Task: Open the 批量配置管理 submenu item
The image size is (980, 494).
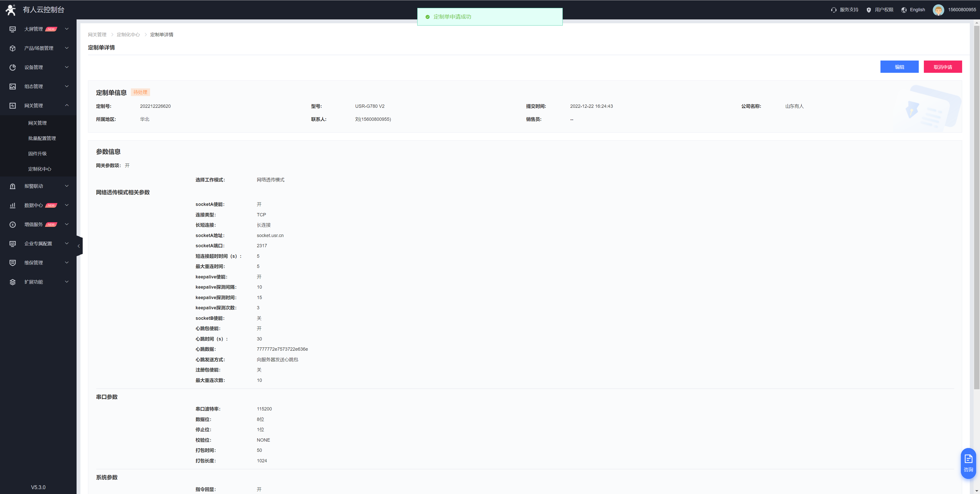Action: tap(42, 138)
